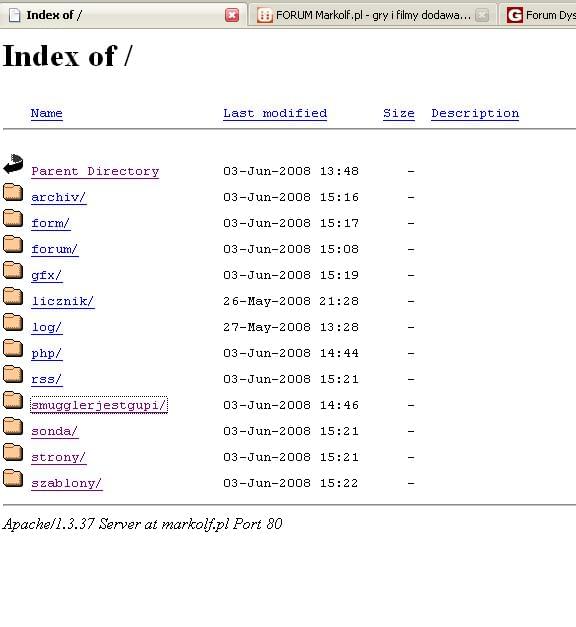Click the folder icon beside szablony/
Screen dimensions: 576x627
pyautogui.click(x=13, y=478)
